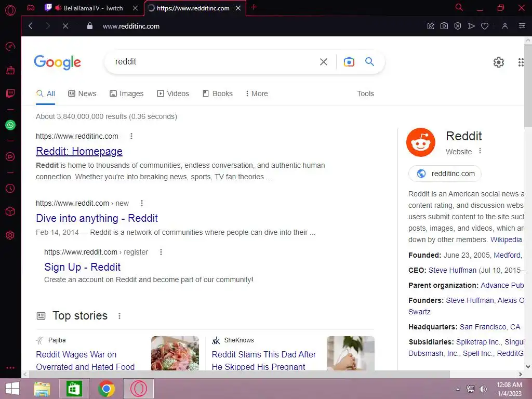
Task: Search by image with Google Lens
Action: coord(349,62)
